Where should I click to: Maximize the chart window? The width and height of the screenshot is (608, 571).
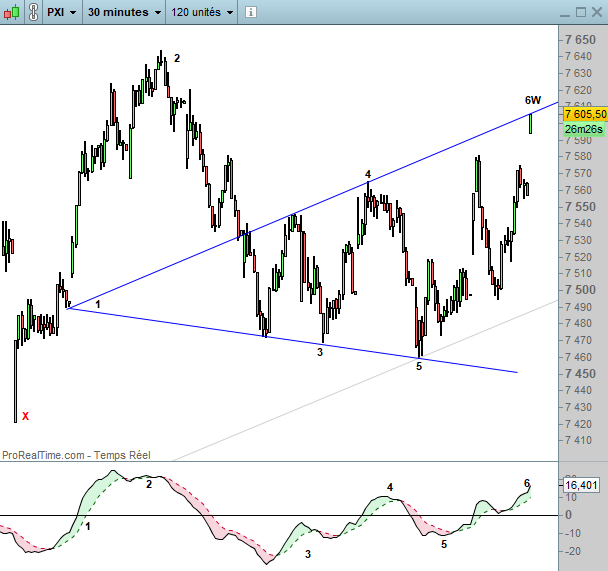(x=581, y=12)
